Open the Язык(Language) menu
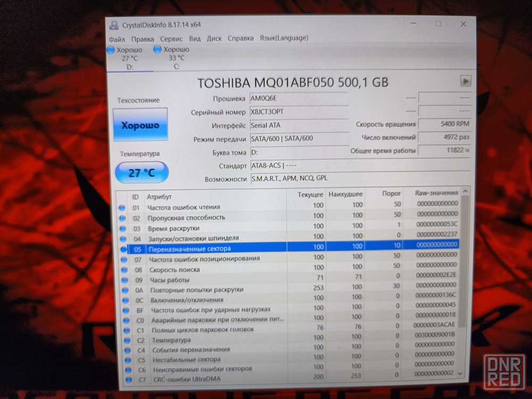The width and height of the screenshot is (532, 399). click(284, 38)
